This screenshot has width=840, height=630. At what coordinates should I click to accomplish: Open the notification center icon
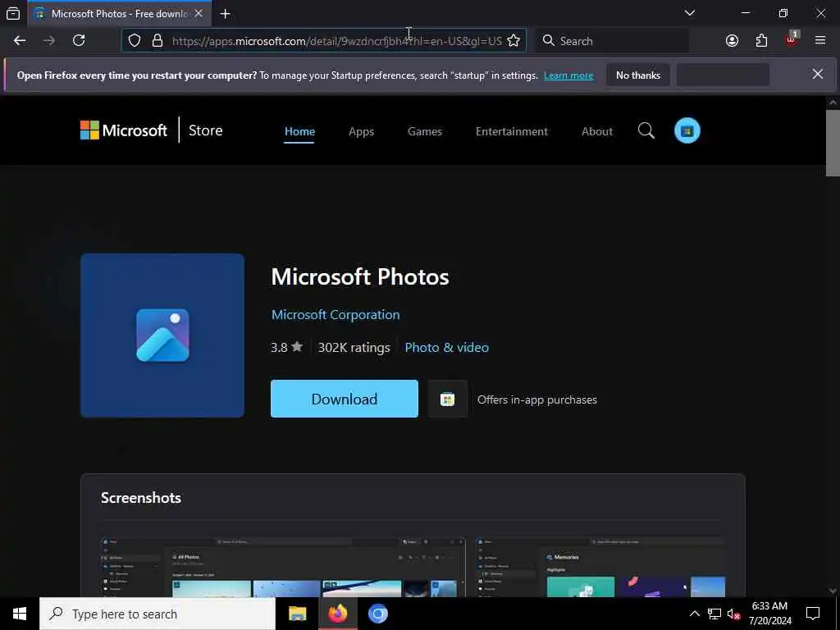coord(813,614)
